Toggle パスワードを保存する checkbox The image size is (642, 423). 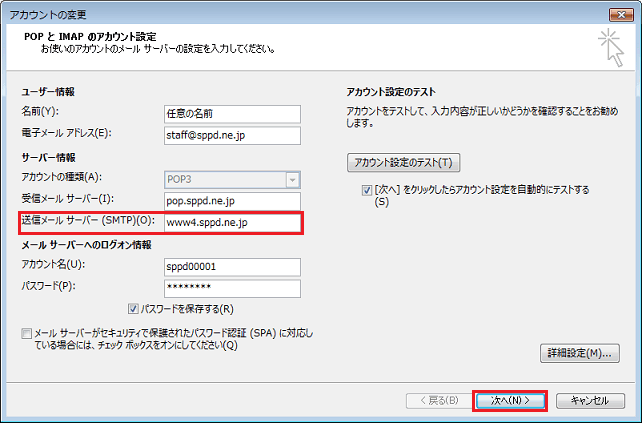[134, 309]
